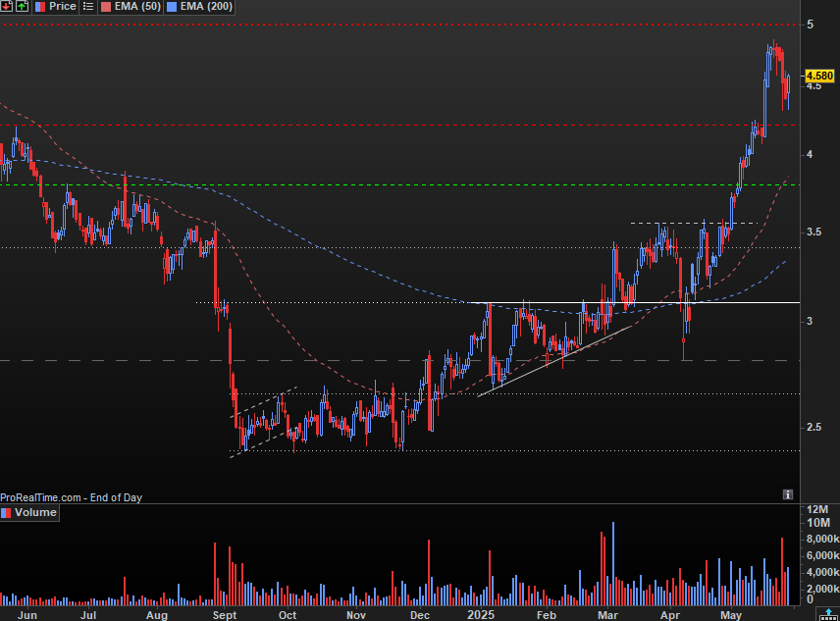Click the Dec label on time axis
This screenshot has height=621, width=840.
pos(419,615)
